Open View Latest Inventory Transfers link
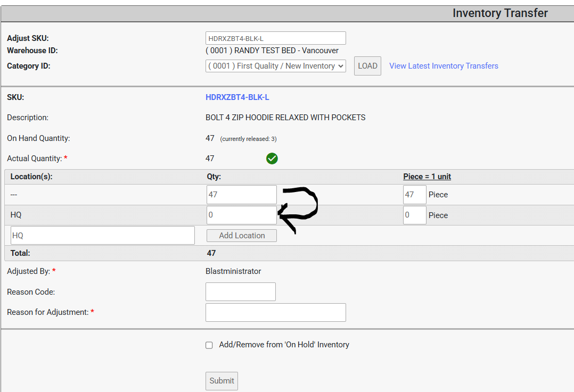Screen dimensions: 574x392 click(444, 66)
